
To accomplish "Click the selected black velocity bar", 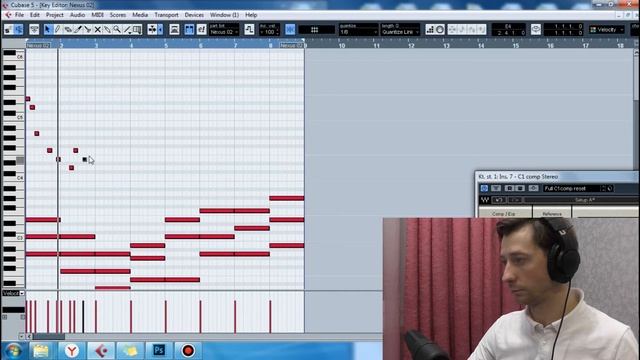I will (83, 317).
